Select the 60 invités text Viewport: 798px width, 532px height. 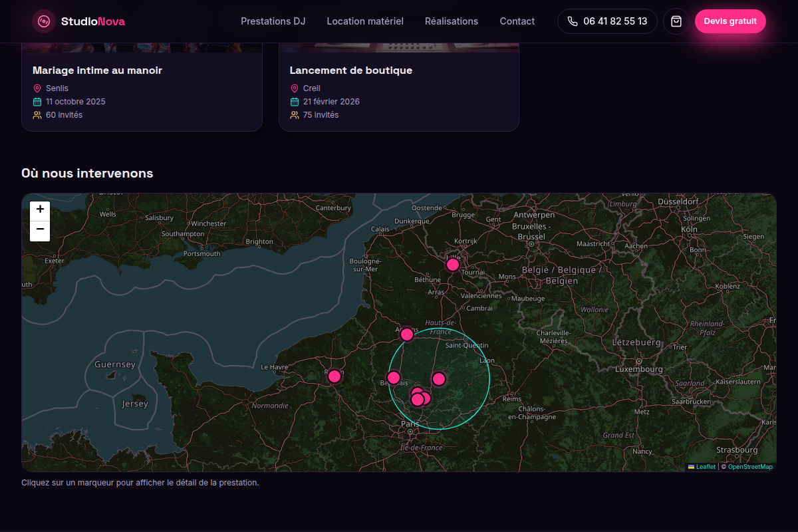(65, 115)
